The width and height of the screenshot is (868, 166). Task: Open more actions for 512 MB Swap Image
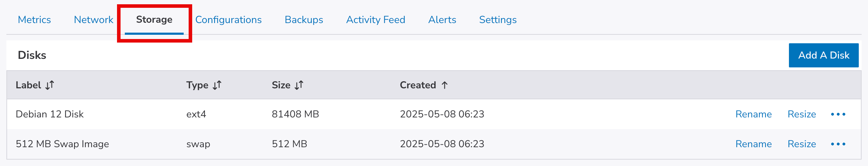click(x=838, y=144)
